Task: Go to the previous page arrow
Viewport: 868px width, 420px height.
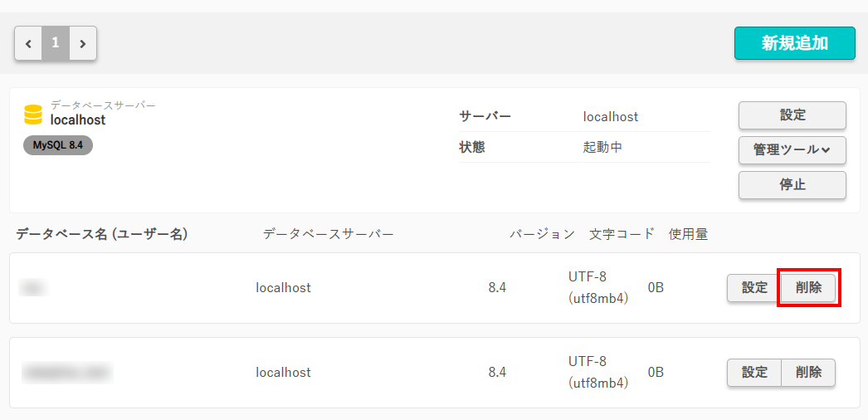Action: (x=28, y=43)
